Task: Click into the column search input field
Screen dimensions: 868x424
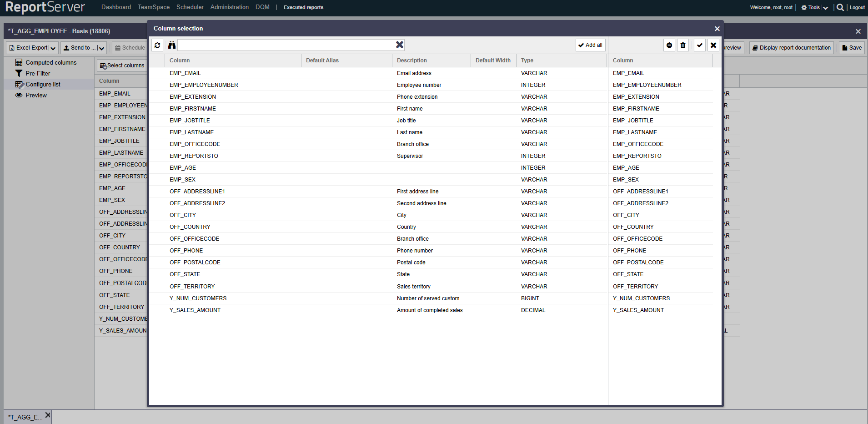Action: 286,45
